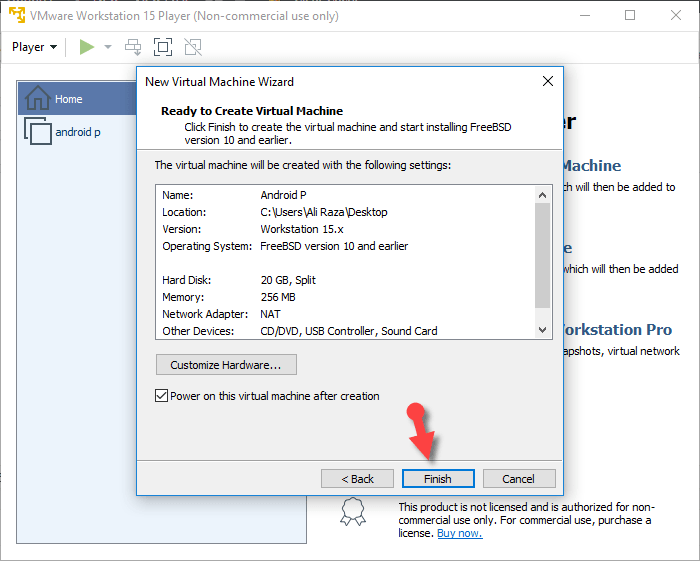Click the settings list scrollbar thumb
The height and width of the screenshot is (561, 700).
tap(542, 255)
